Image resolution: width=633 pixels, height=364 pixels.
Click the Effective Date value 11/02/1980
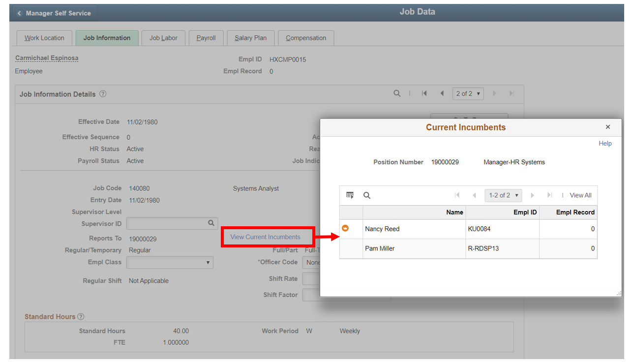pos(142,122)
